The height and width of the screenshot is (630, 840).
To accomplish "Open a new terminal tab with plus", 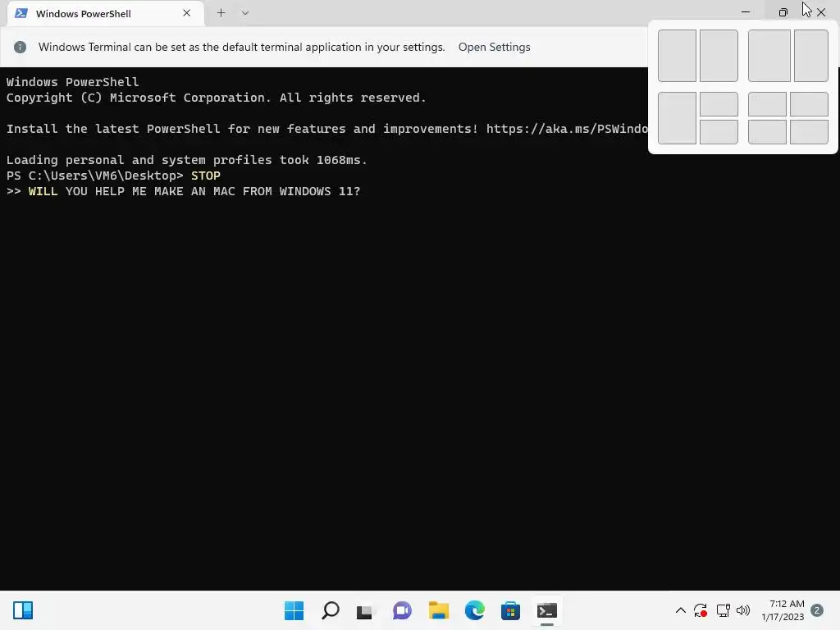I will (x=221, y=13).
